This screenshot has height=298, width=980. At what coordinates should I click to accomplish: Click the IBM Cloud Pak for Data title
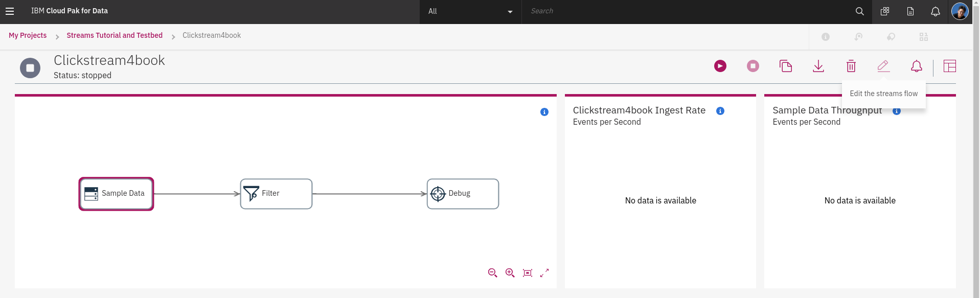[70, 11]
